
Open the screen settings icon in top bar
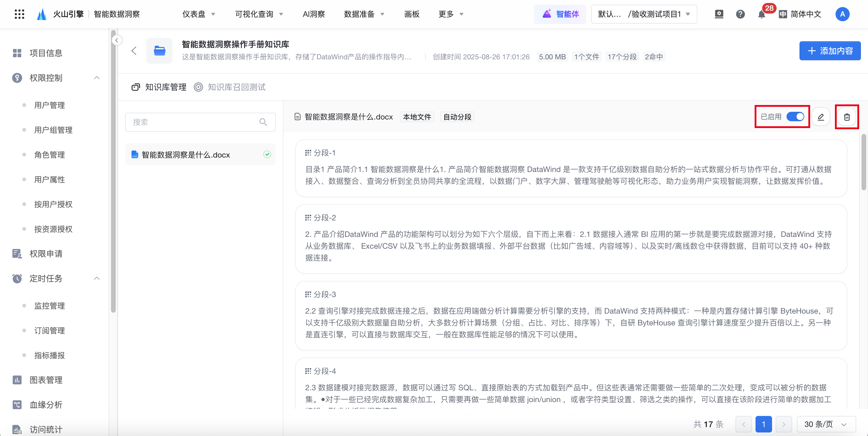click(719, 14)
